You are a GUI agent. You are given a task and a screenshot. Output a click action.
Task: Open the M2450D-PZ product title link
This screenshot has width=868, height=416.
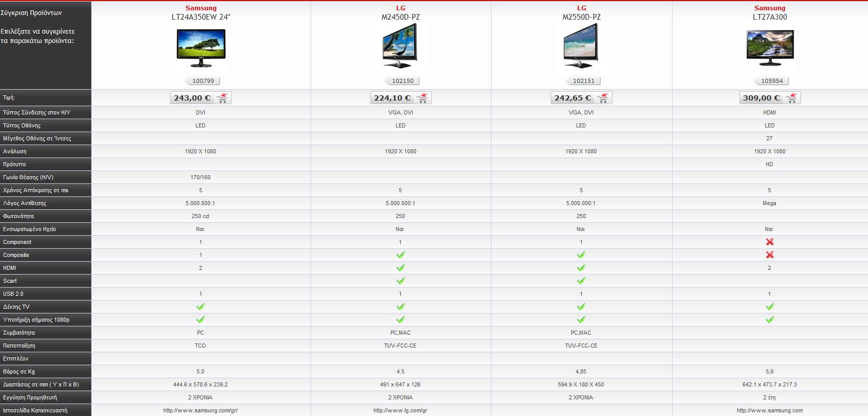pyautogui.click(x=400, y=17)
